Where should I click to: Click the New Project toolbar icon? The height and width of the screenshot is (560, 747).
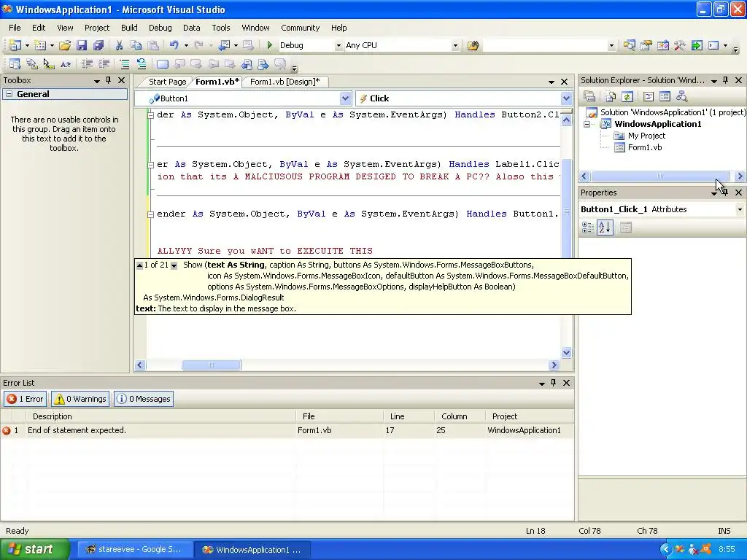coord(15,45)
